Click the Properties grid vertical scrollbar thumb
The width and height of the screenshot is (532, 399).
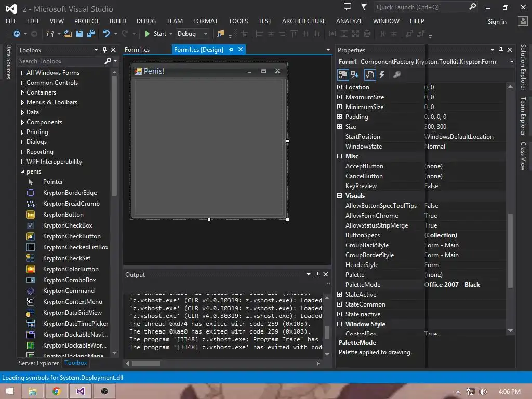click(x=510, y=251)
